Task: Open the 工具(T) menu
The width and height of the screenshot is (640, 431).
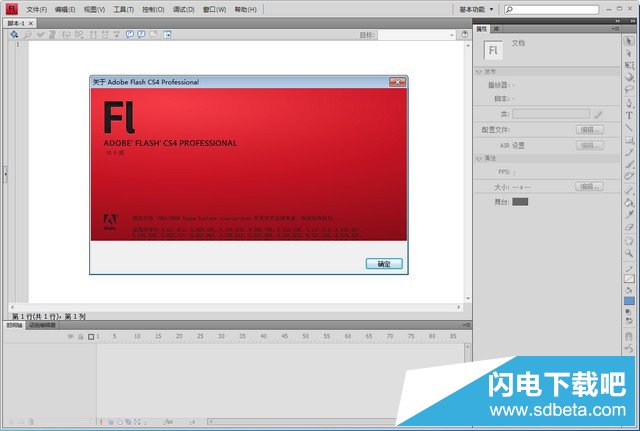Action: 124,9
